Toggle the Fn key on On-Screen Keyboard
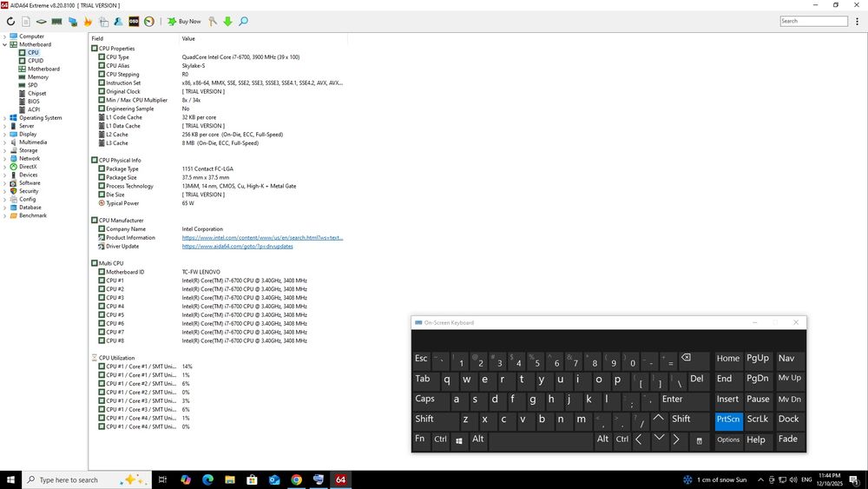The width and height of the screenshot is (868, 489). tap(421, 439)
